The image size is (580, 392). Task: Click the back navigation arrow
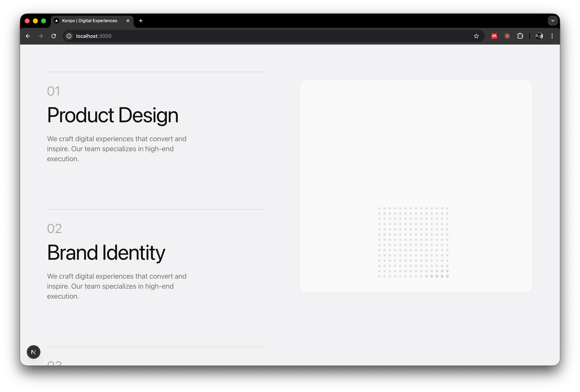(x=28, y=36)
